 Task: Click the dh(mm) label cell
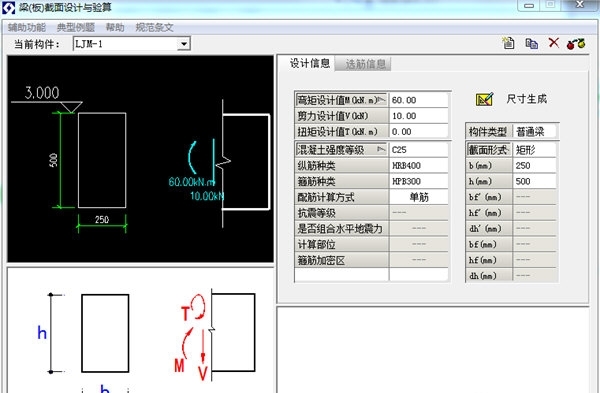[x=489, y=276]
